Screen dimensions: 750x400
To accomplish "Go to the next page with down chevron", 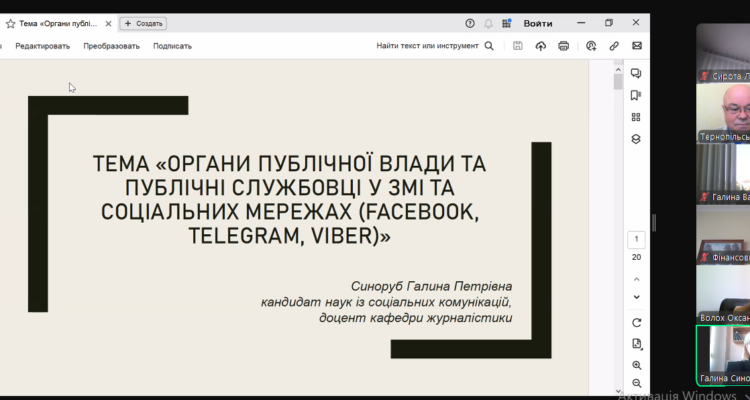I will [637, 297].
